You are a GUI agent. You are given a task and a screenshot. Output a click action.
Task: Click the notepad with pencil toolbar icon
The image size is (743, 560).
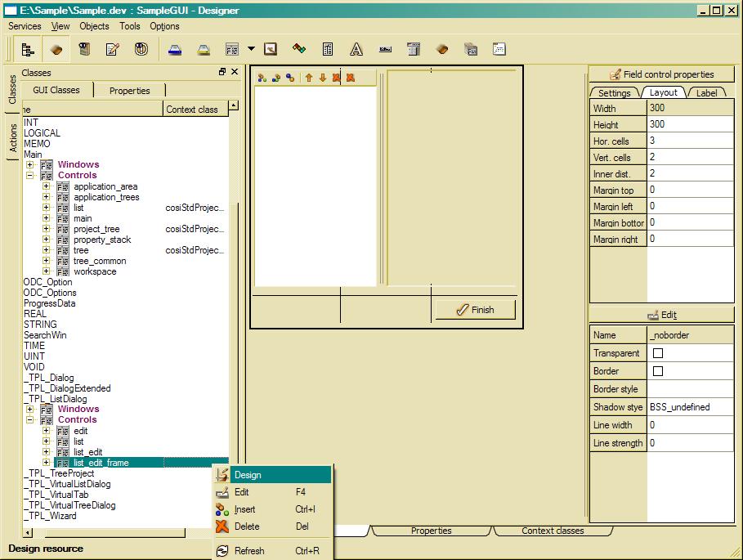point(112,50)
